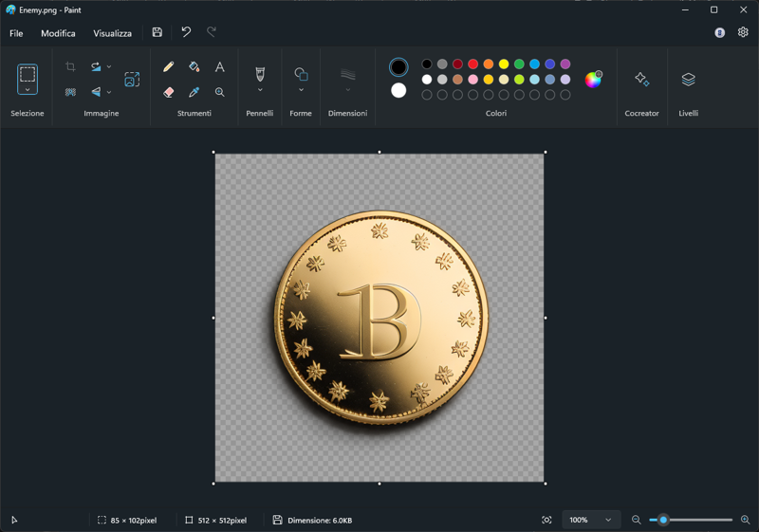The width and height of the screenshot is (759, 532).
Task: Select the Pencil tool
Action: 169,66
